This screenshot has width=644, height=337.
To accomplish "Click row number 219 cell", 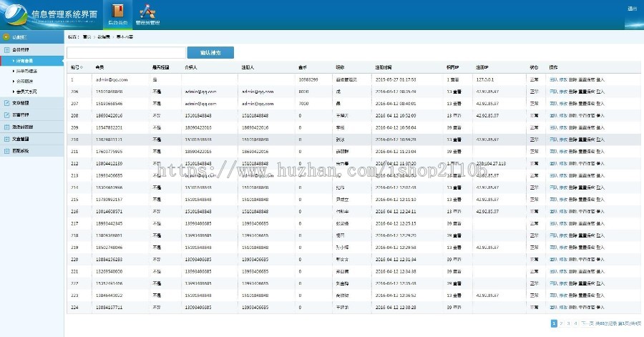I will point(74,248).
